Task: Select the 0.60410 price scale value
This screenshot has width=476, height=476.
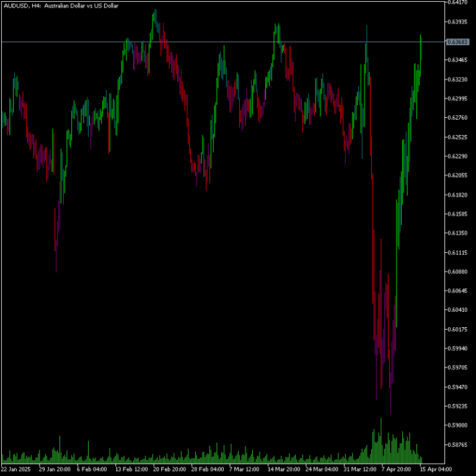Action: coord(457,310)
